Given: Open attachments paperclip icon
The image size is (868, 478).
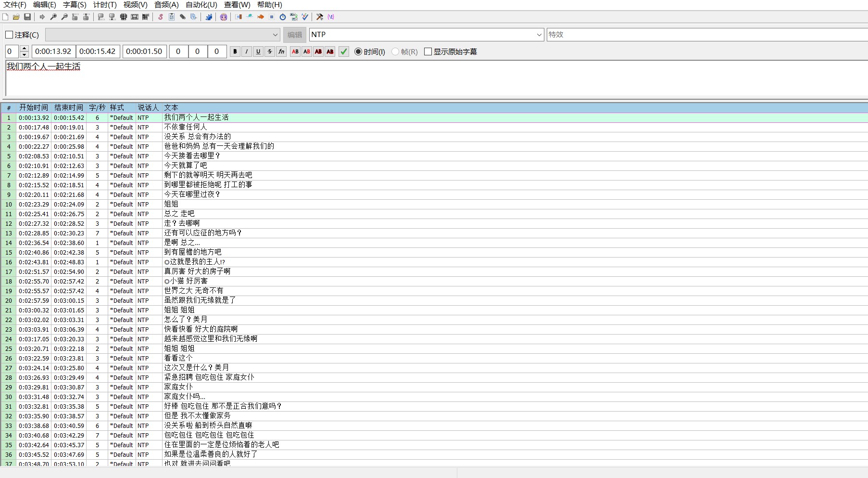Looking at the screenshot, I should tap(183, 17).
